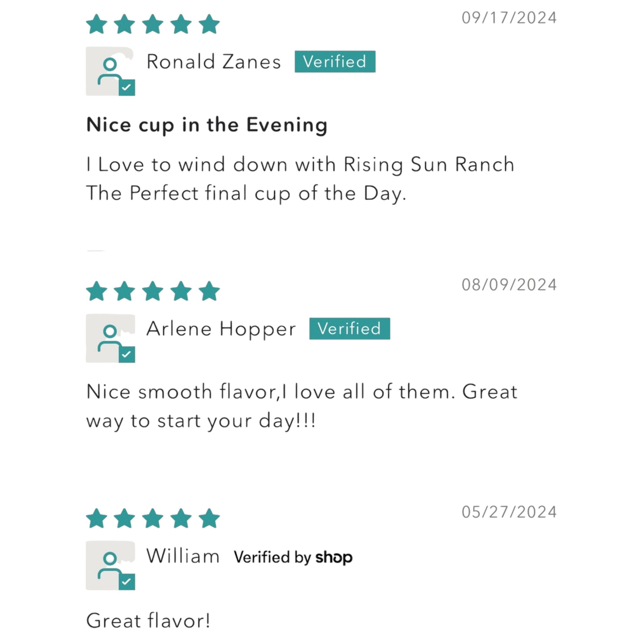Click the fifth star in Ronald Zanes' rating
Viewport: 644px width, 644px height.
coord(209,24)
